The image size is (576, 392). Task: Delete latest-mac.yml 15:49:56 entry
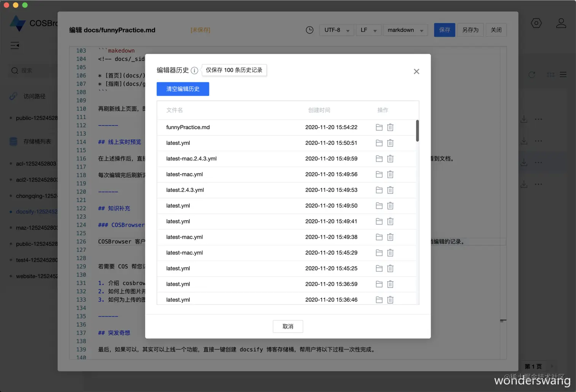click(390, 174)
